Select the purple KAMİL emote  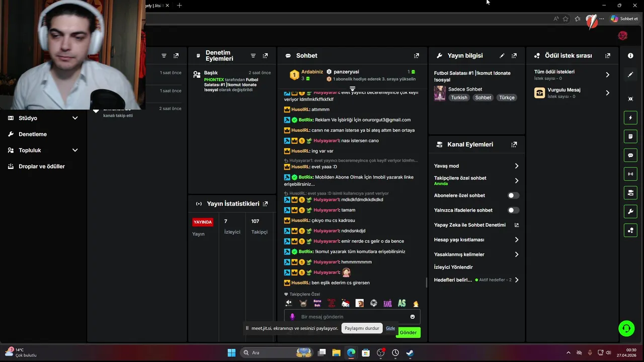click(x=387, y=303)
